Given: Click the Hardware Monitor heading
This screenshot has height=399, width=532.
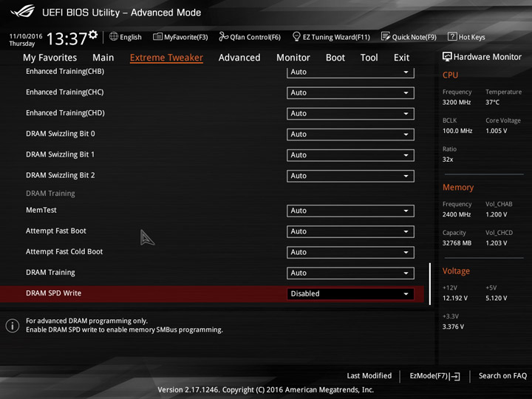Looking at the screenshot, I should 487,57.
